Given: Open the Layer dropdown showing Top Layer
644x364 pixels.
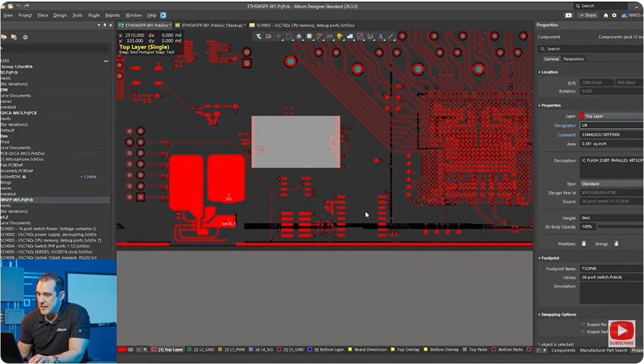Looking at the screenshot, I should tap(612, 116).
